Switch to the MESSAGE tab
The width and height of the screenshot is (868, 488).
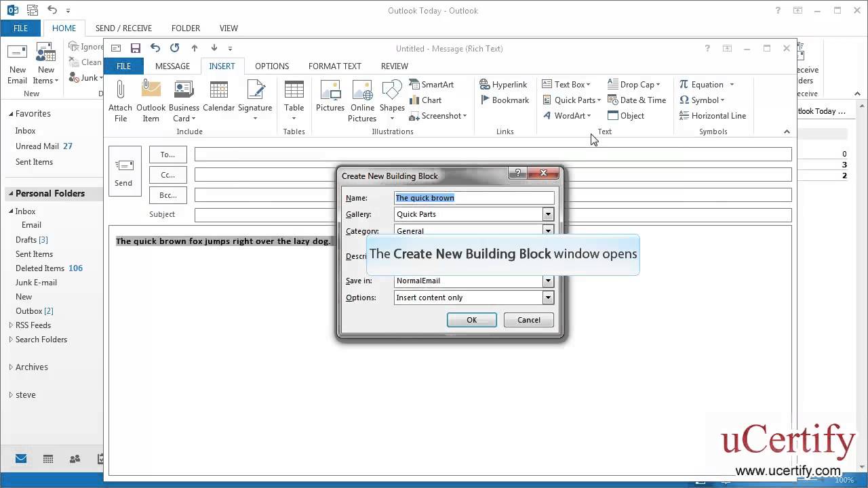172,66
